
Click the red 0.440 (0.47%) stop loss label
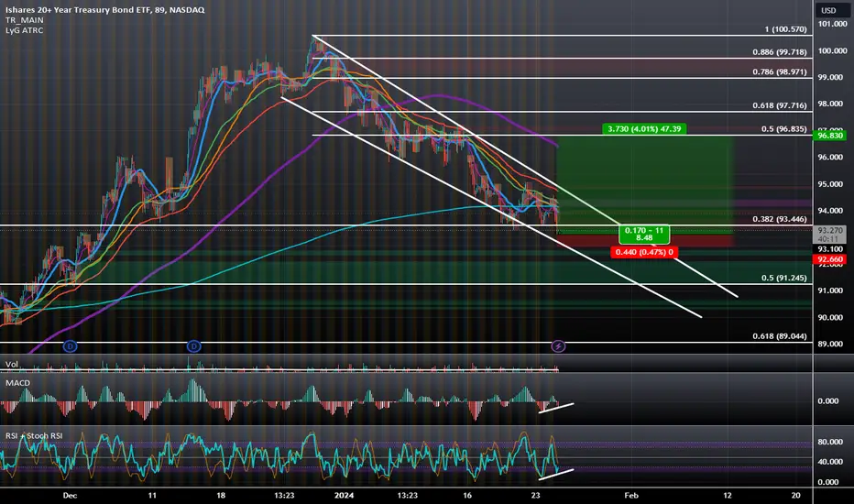coord(644,252)
